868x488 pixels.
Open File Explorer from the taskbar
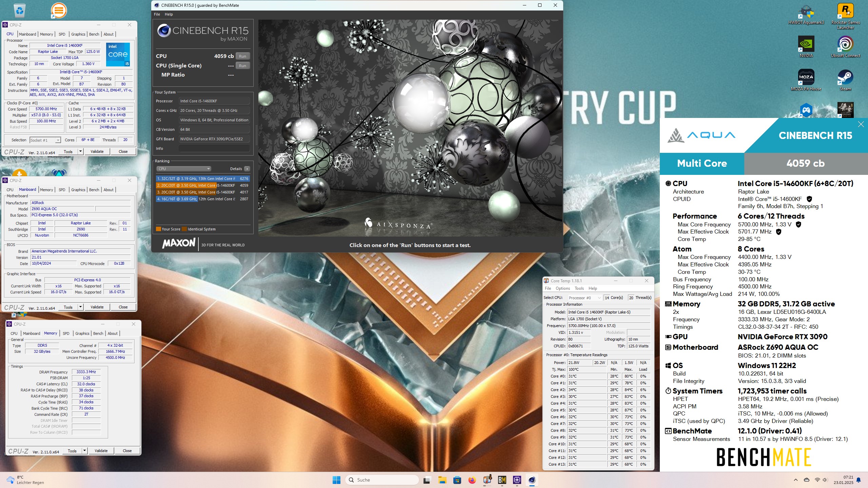point(442,480)
